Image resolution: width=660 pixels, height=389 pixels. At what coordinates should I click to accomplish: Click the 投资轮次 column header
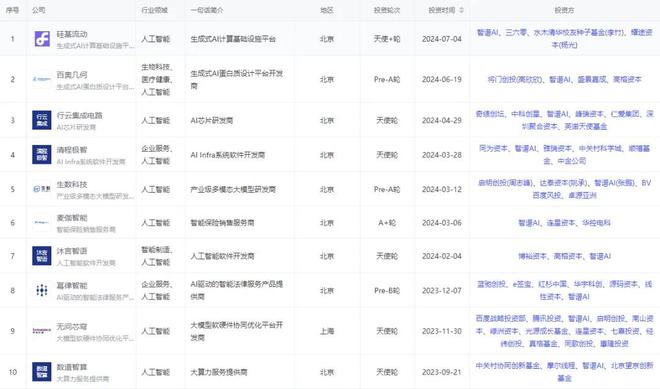[387, 10]
